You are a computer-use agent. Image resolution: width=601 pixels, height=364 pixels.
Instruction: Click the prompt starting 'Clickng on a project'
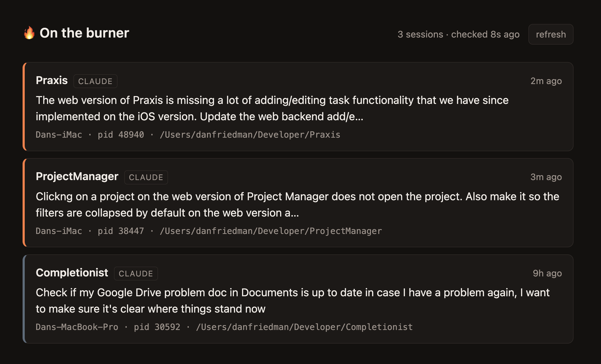pyautogui.click(x=297, y=204)
